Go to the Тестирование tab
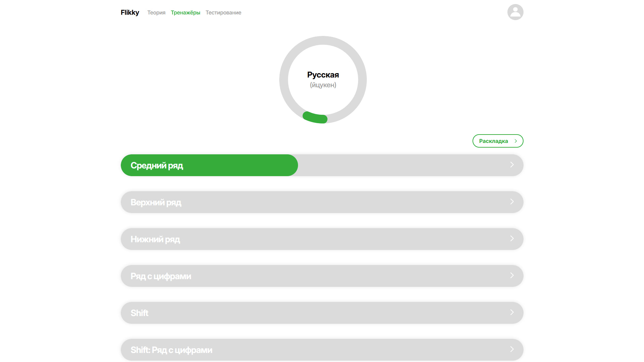Screen dimensions: 644x362 224,12
